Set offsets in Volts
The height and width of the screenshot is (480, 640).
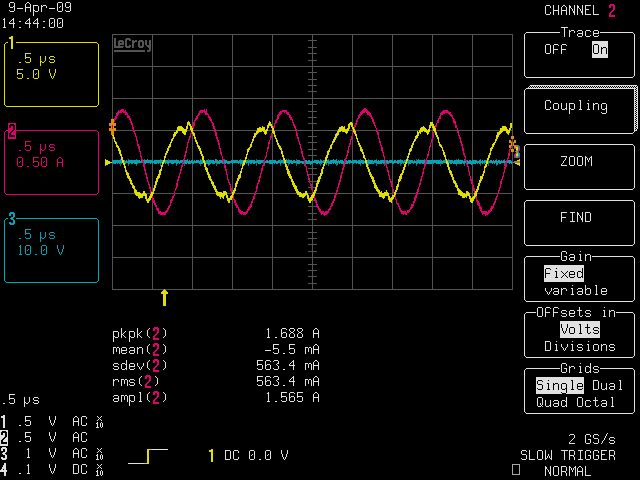(x=580, y=329)
